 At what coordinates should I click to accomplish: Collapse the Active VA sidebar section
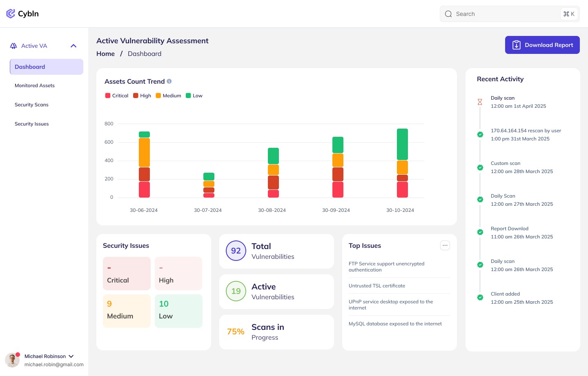(x=73, y=46)
